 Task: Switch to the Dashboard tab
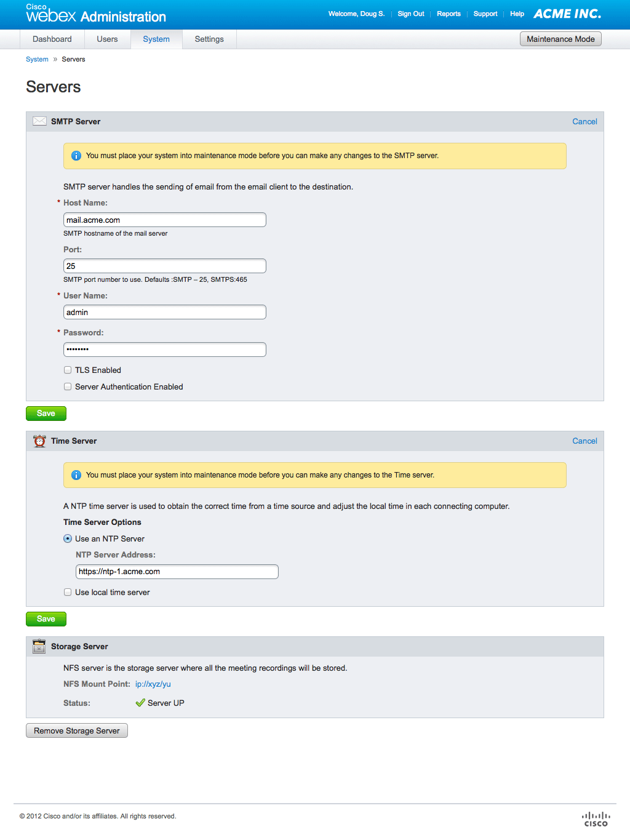point(52,39)
